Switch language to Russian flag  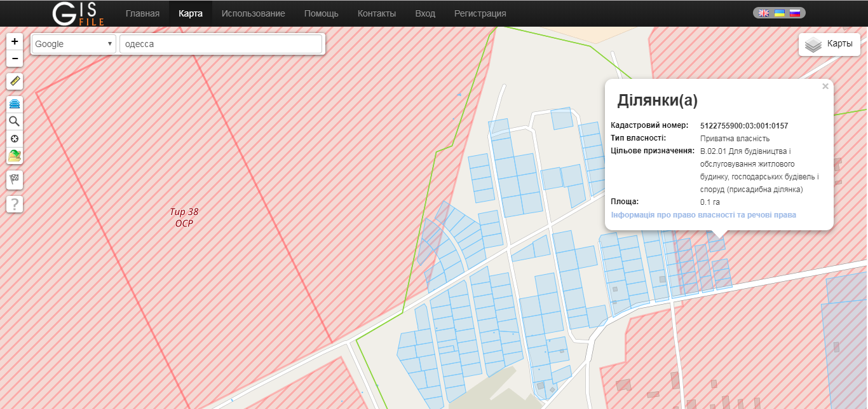tap(794, 13)
